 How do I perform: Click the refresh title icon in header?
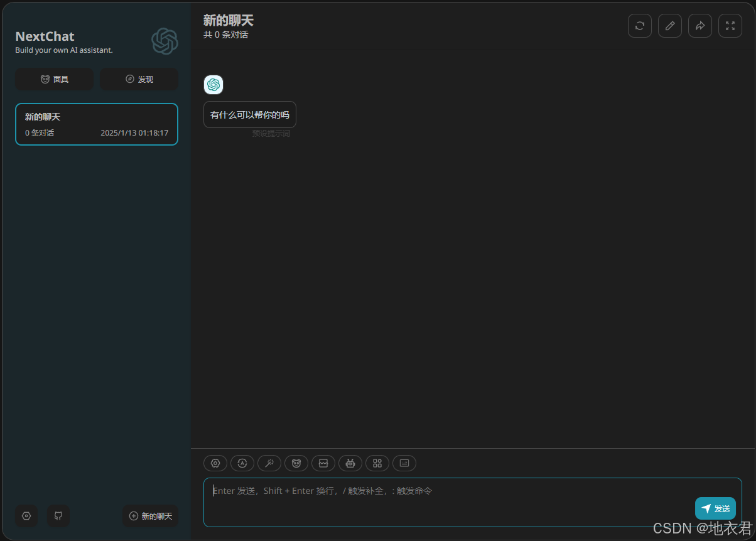point(640,26)
